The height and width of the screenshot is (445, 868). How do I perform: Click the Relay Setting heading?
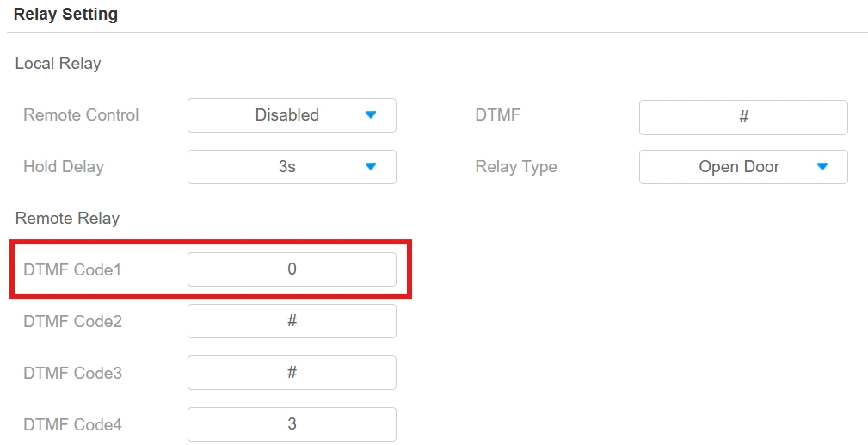(x=65, y=15)
